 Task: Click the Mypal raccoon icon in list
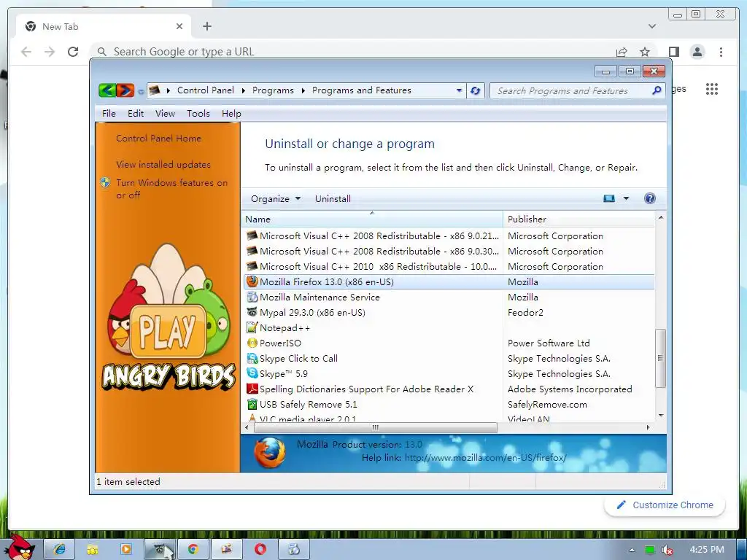coord(252,312)
